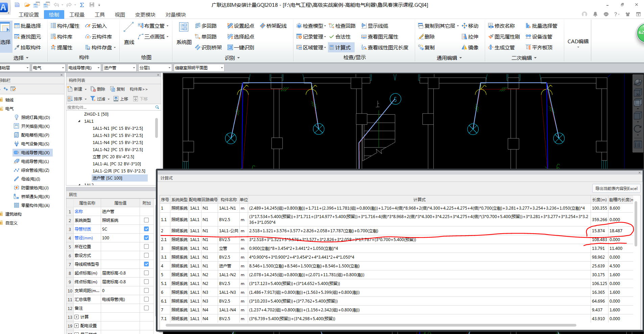Click the 拉伸 stretch tool
Screen dimensions: 644x334
pos(470,37)
